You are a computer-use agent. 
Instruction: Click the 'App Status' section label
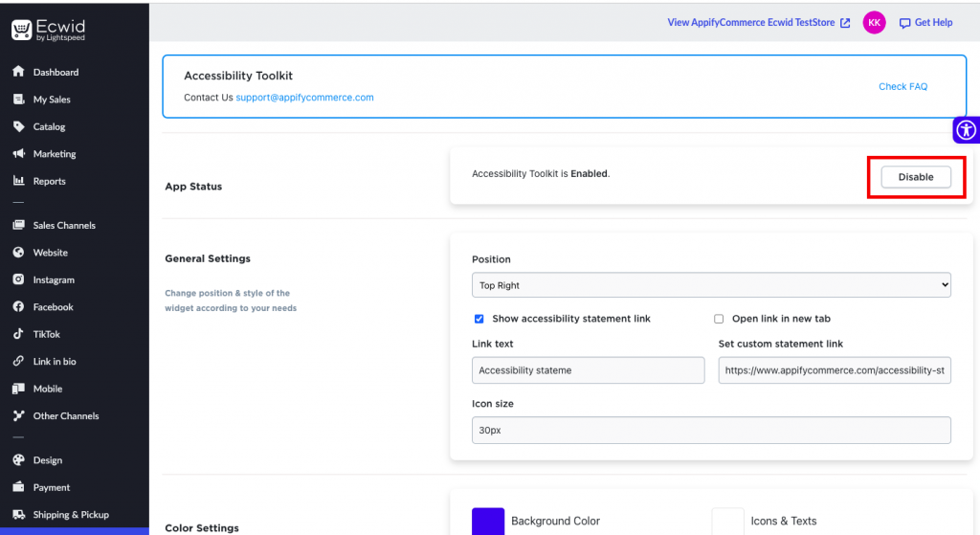click(193, 187)
